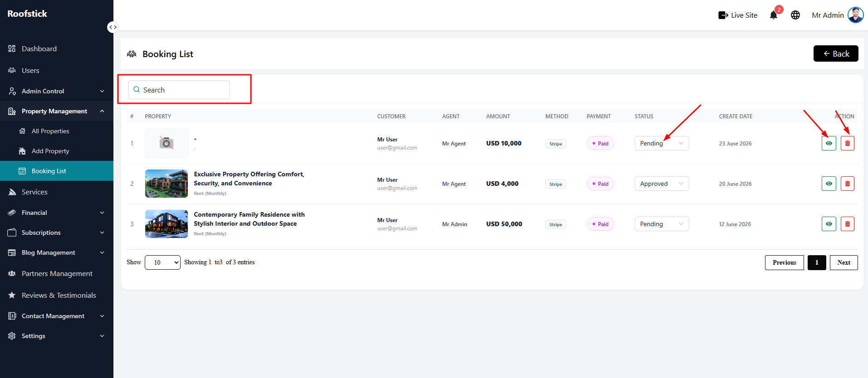View details of the USD 10,000 booking
868x378 pixels.
coord(829,143)
